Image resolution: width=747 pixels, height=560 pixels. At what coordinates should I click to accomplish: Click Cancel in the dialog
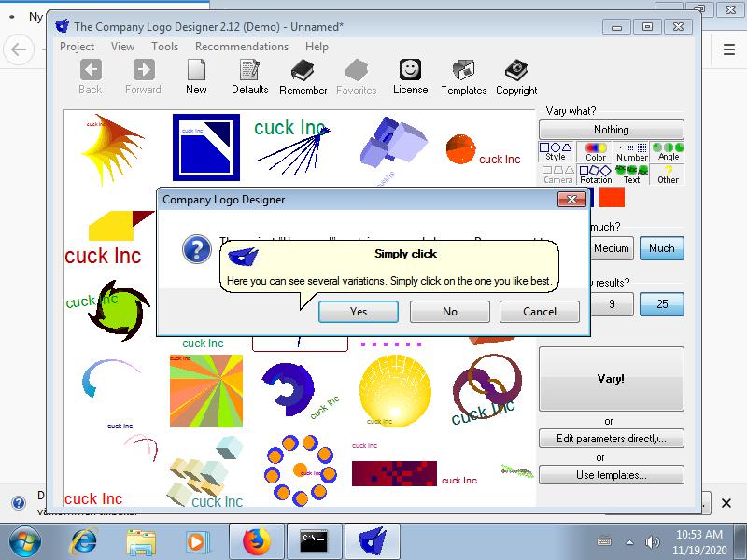(x=540, y=312)
